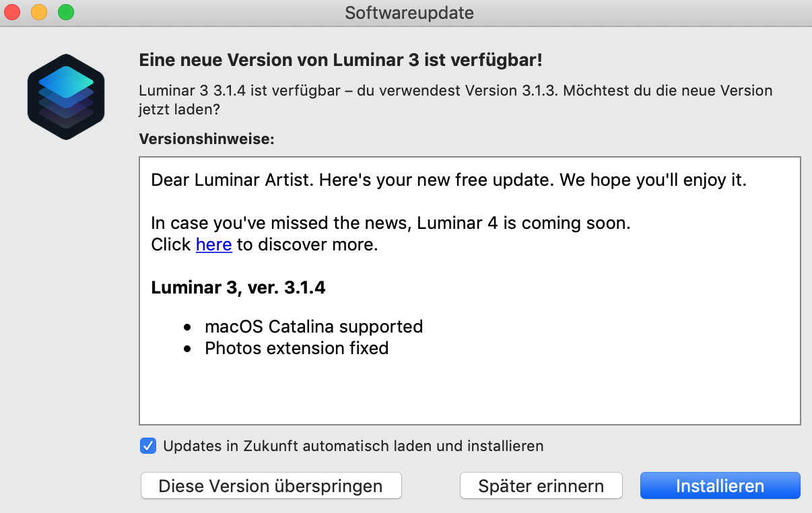Image resolution: width=812 pixels, height=513 pixels.
Task: Minimize the window using the yellow button
Action: (x=39, y=12)
